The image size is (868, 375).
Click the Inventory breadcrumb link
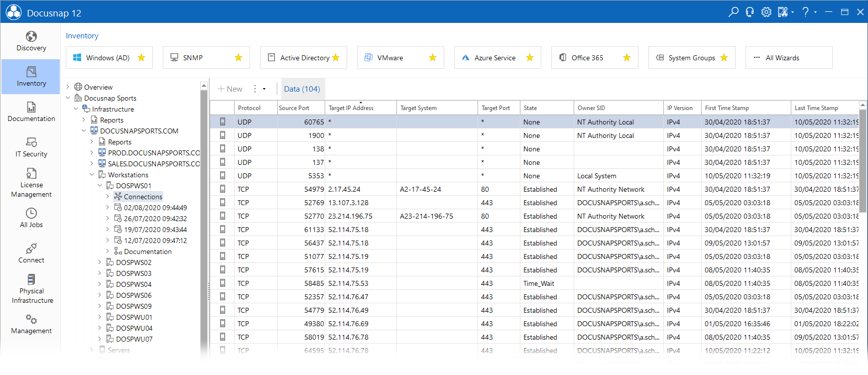click(x=82, y=36)
